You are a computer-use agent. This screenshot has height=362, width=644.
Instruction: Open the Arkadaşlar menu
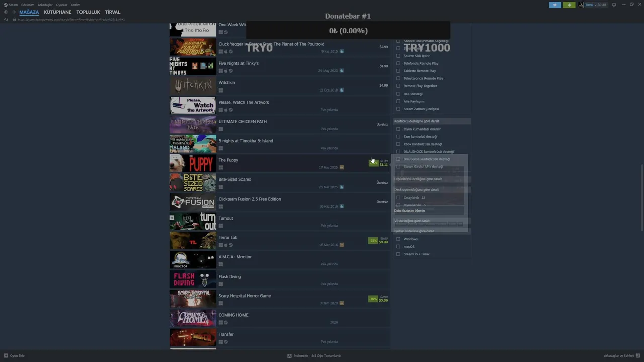coord(45,5)
